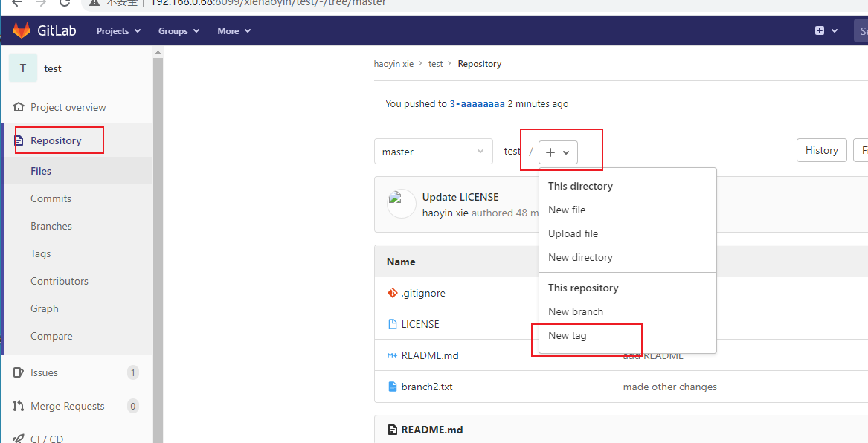
Task: Open Merge Requests via its sidebar icon
Action: [16, 405]
